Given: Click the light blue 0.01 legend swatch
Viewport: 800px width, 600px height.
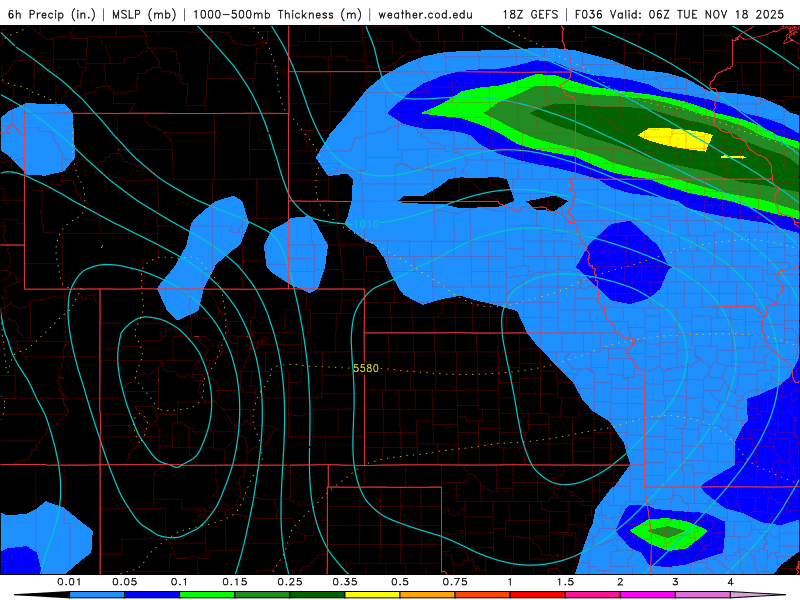Looking at the screenshot, I should 97,595.
